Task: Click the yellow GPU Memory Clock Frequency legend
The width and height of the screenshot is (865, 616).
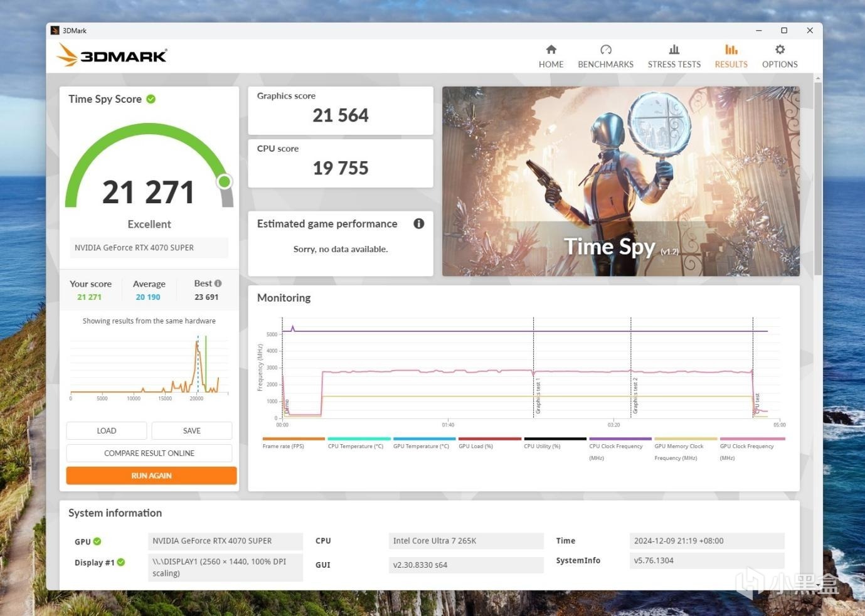Action: (x=686, y=449)
